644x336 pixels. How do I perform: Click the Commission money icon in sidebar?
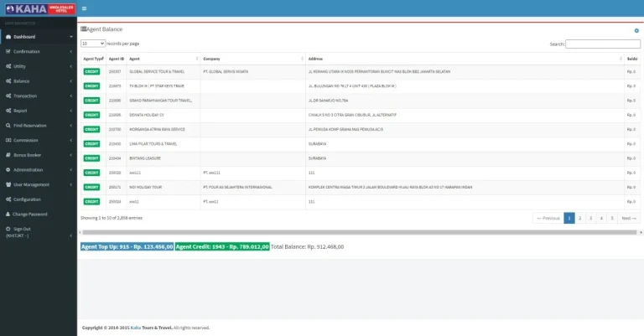(8, 140)
